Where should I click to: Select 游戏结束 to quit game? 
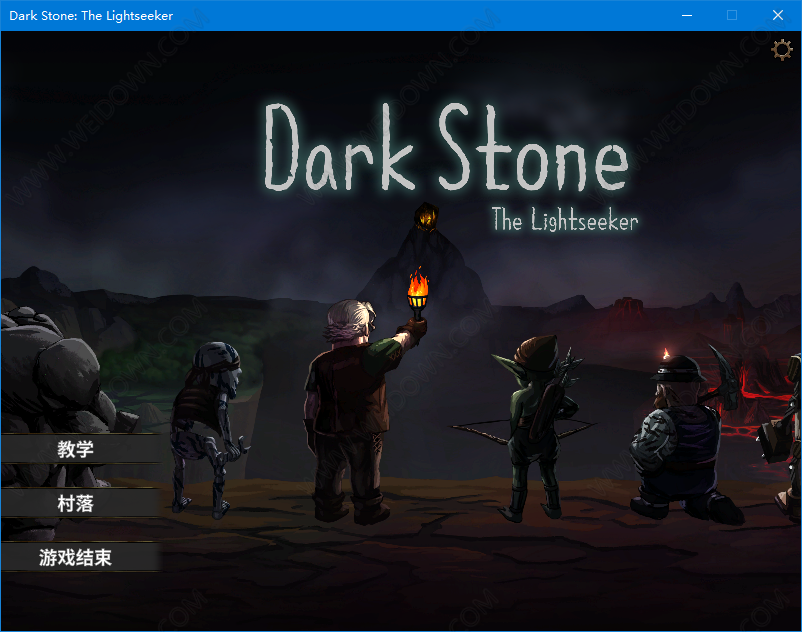(81, 557)
